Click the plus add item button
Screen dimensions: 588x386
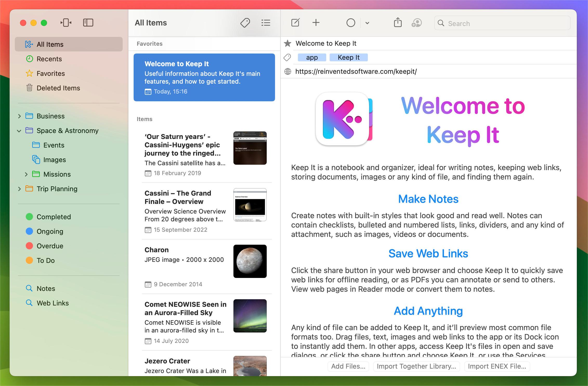(316, 23)
